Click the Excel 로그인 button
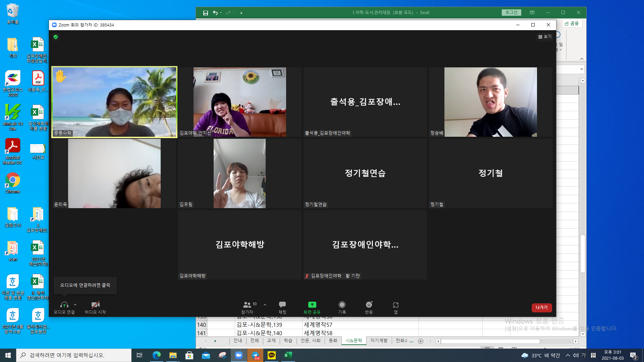The height and width of the screenshot is (362, 644). pyautogui.click(x=511, y=12)
